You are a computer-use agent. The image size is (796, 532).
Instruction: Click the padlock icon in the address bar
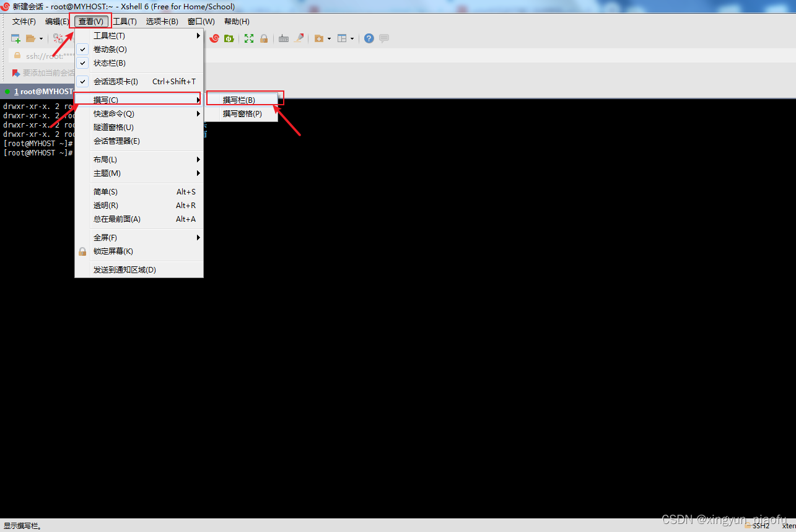pos(17,55)
